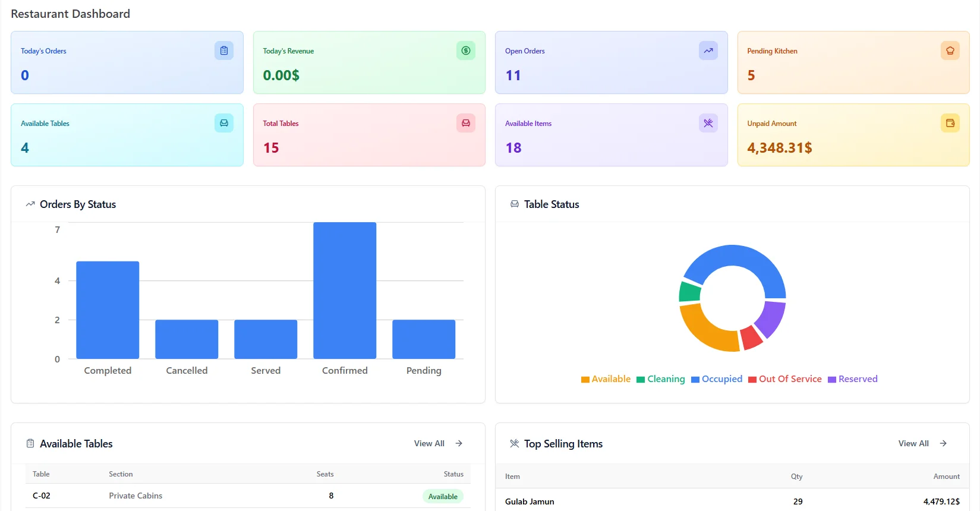Click the 4,479.12$ amount value

point(941,501)
